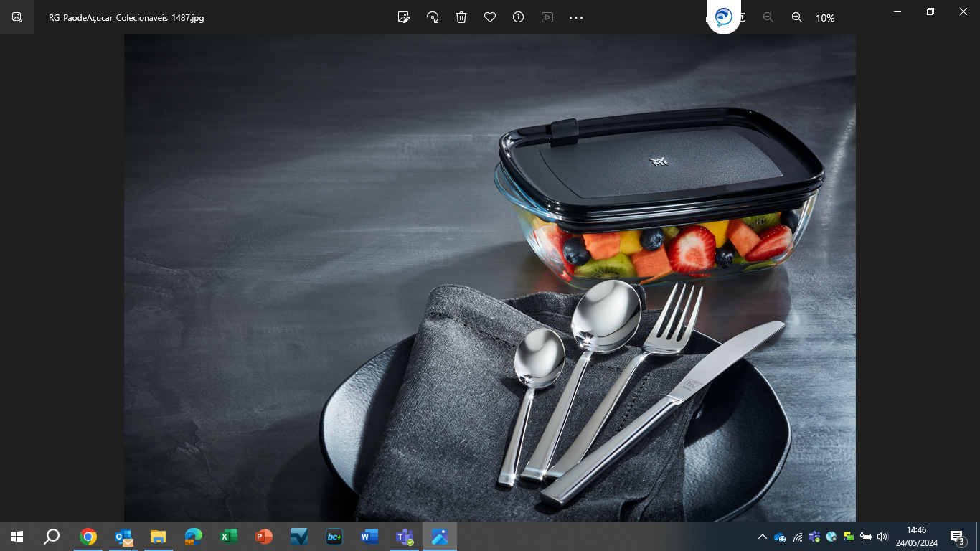Open the See more three-dots menu
Viewport: 980px width, 551px height.
[x=576, y=17]
